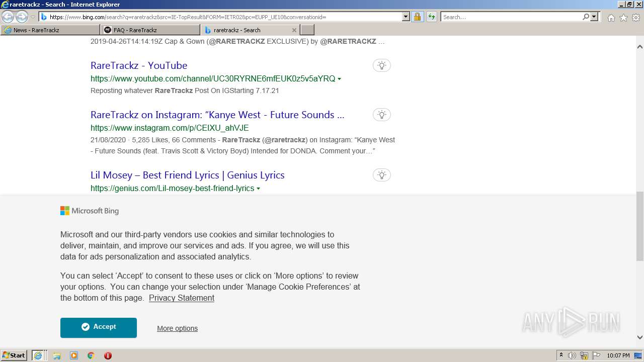Open the red Opera taskbar icon
This screenshot has height=362, width=644.
(x=108, y=355)
